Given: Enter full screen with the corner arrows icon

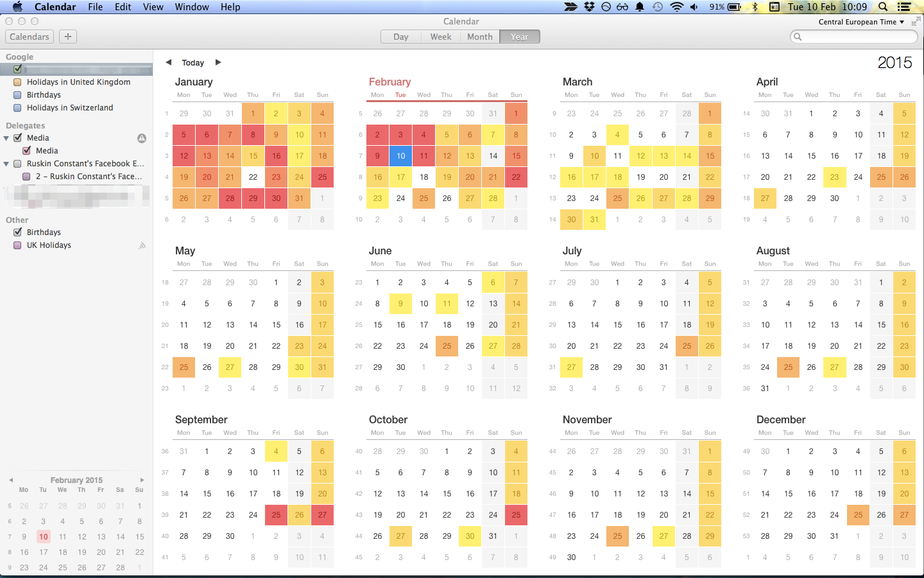Looking at the screenshot, I should tap(915, 21).
